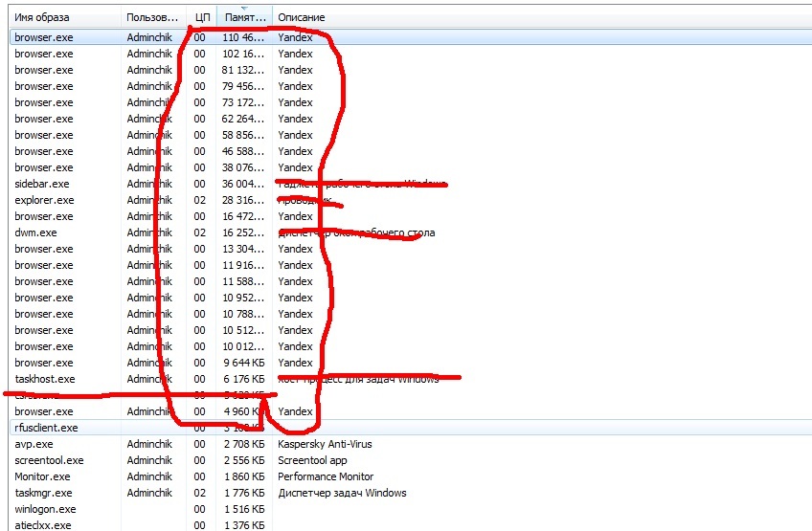This screenshot has height=531, width=812.
Task: Select the browser.exe row with 13 304... memory
Action: 411,249
